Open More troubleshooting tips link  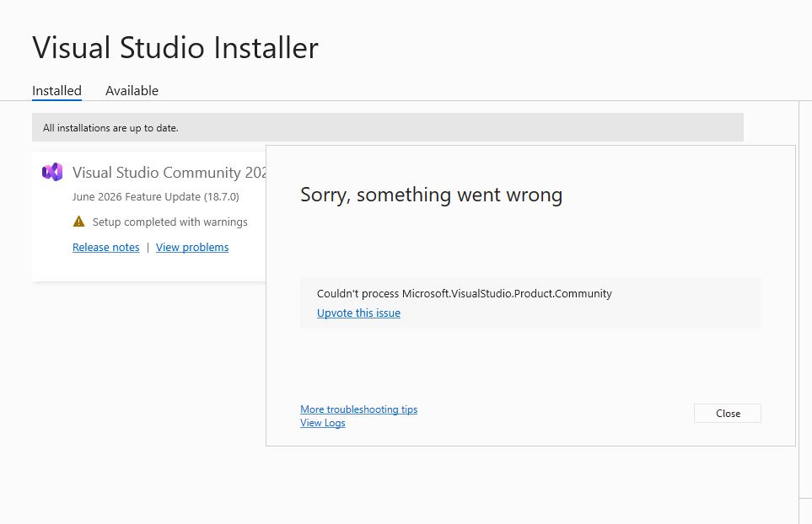[x=359, y=409]
